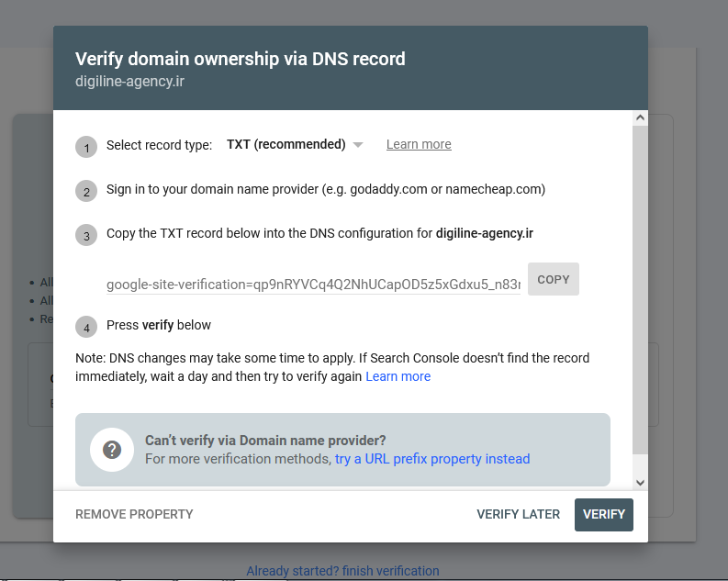Open Learn more link beside record type

pos(419,145)
